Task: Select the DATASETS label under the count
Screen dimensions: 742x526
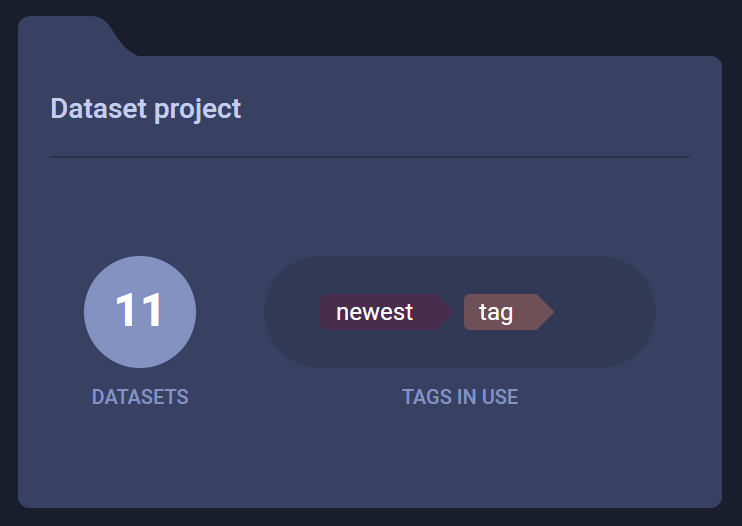Action: pyautogui.click(x=140, y=397)
